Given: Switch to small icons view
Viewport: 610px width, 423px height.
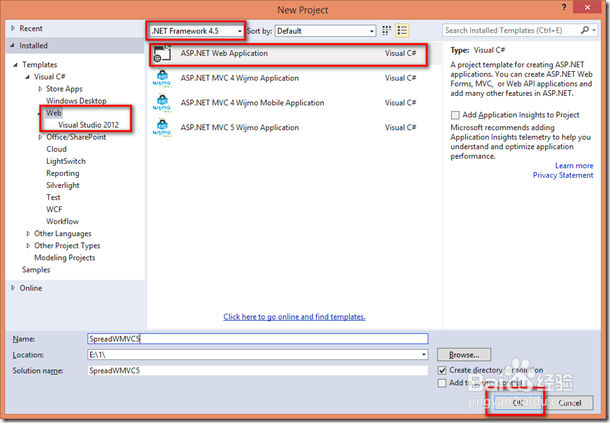Looking at the screenshot, I should click(386, 30).
